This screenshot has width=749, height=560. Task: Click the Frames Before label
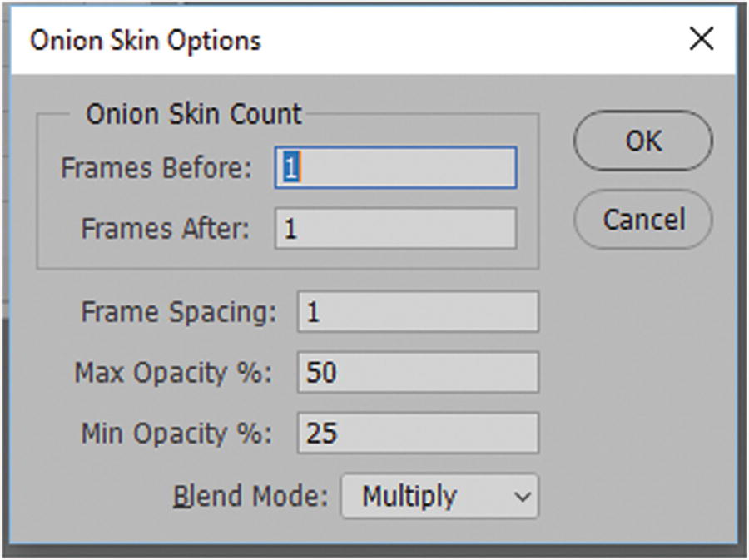156,168
